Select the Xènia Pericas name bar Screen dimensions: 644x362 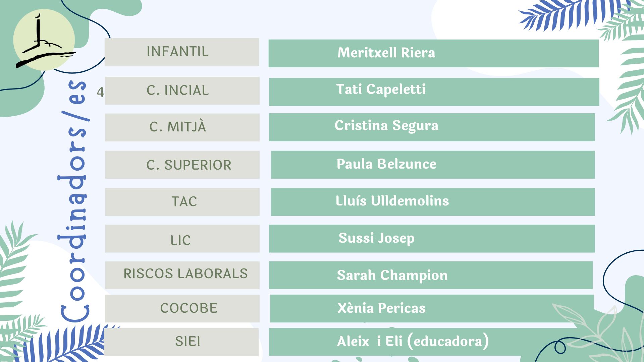(x=432, y=308)
